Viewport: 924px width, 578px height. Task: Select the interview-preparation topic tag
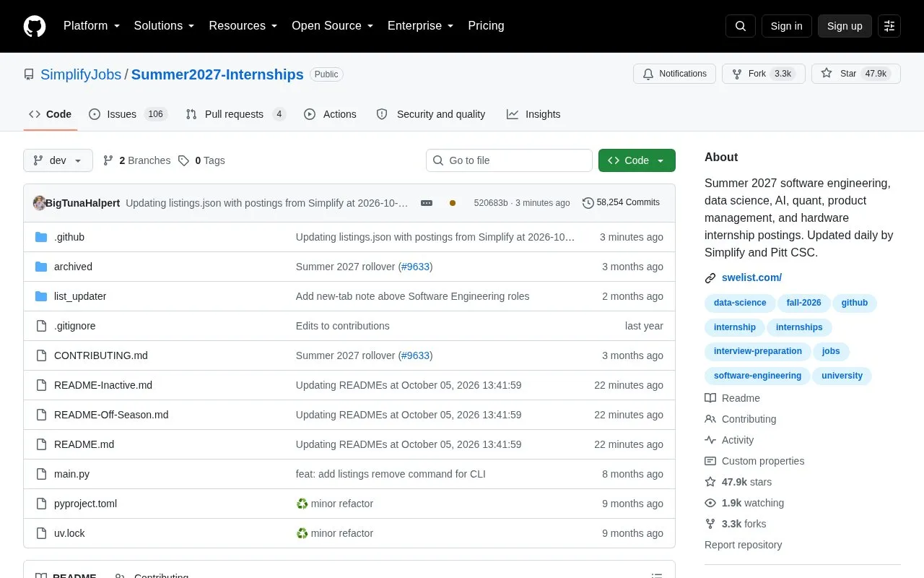coord(758,351)
